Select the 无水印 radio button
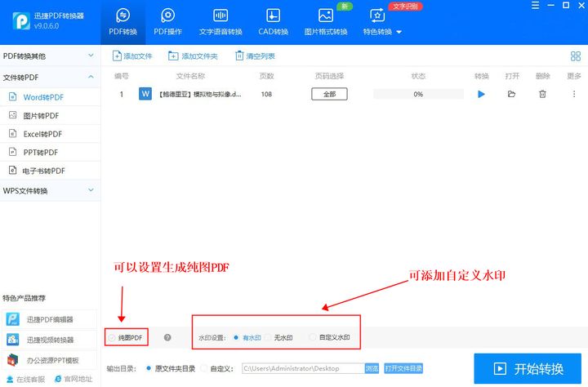The height and width of the screenshot is (387, 588). coord(268,337)
